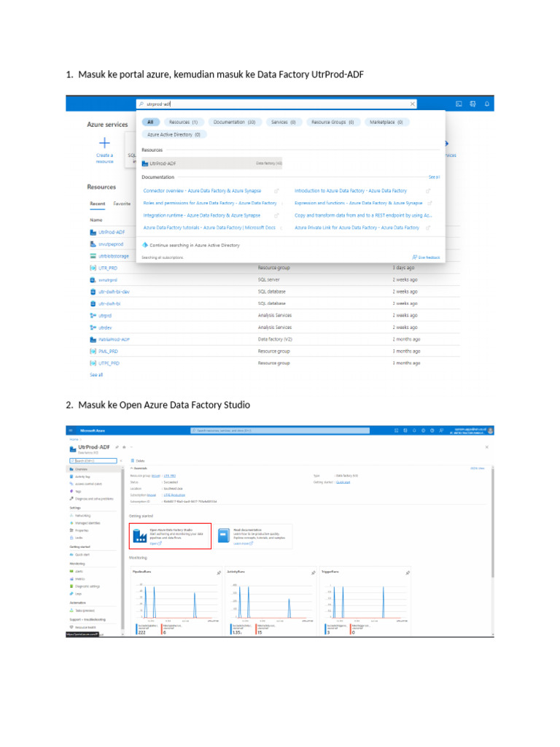This screenshot has height=747, width=560.
Task: Click the account avatar in the Azure header
Action: (491, 430)
